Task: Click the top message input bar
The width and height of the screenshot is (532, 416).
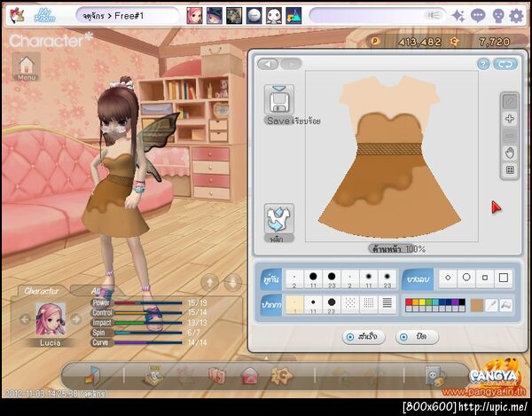Action: tap(378, 16)
